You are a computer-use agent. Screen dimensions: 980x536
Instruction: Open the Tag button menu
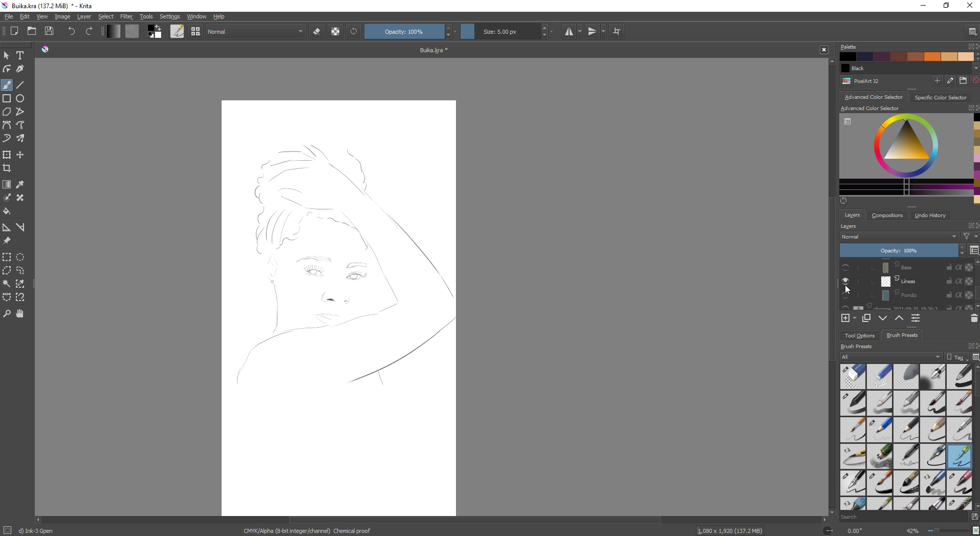point(957,357)
